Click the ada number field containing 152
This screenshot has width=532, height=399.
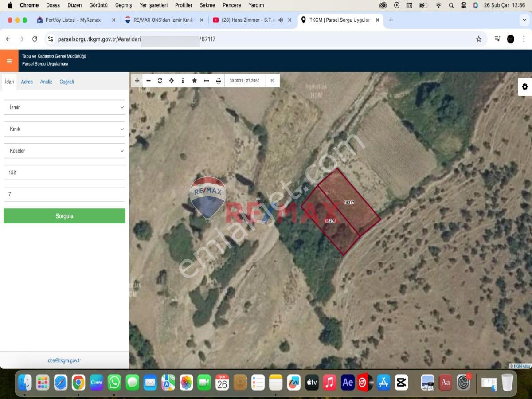coord(64,172)
